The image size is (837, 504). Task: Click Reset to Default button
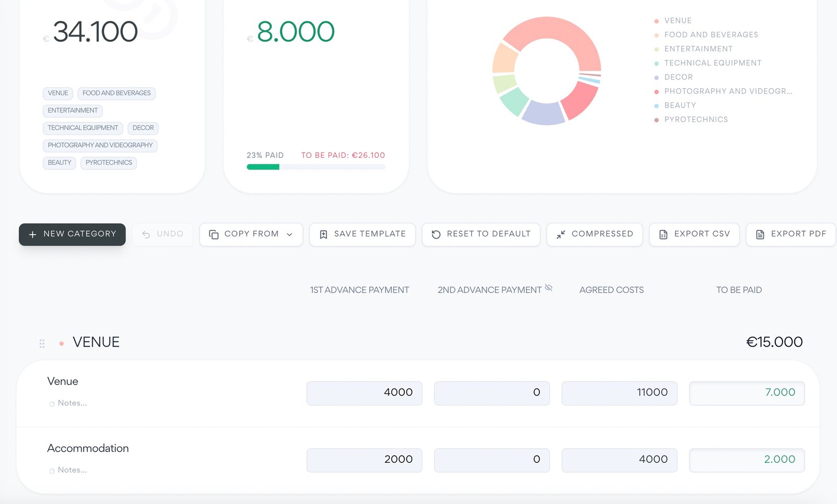pos(481,234)
